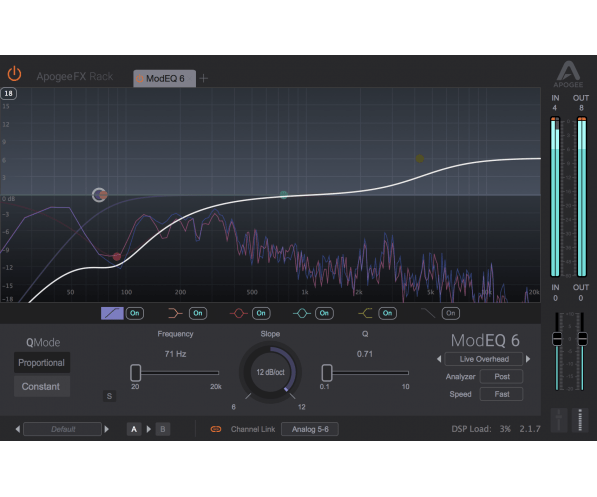Select the B comparison state
This screenshot has height=497, width=597.
163,429
